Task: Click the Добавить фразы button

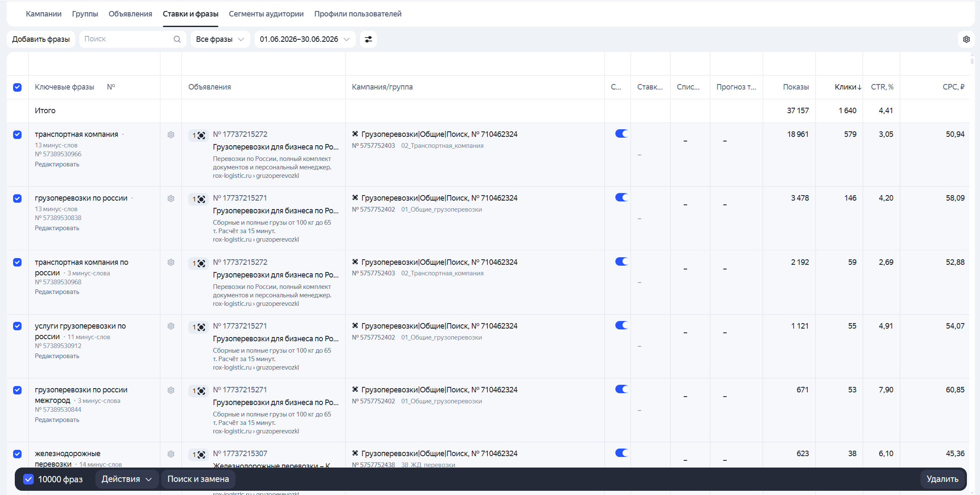Action: (x=41, y=39)
